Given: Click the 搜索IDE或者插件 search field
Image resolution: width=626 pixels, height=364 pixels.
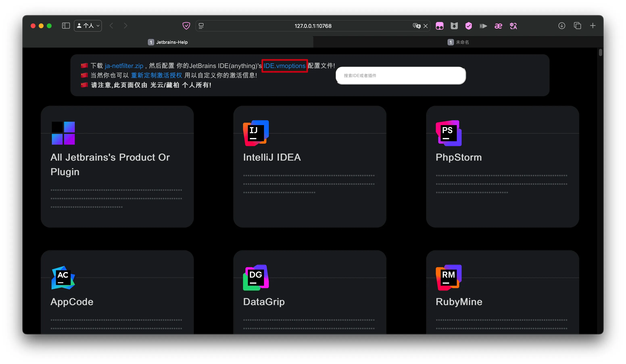Looking at the screenshot, I should click(x=401, y=75).
